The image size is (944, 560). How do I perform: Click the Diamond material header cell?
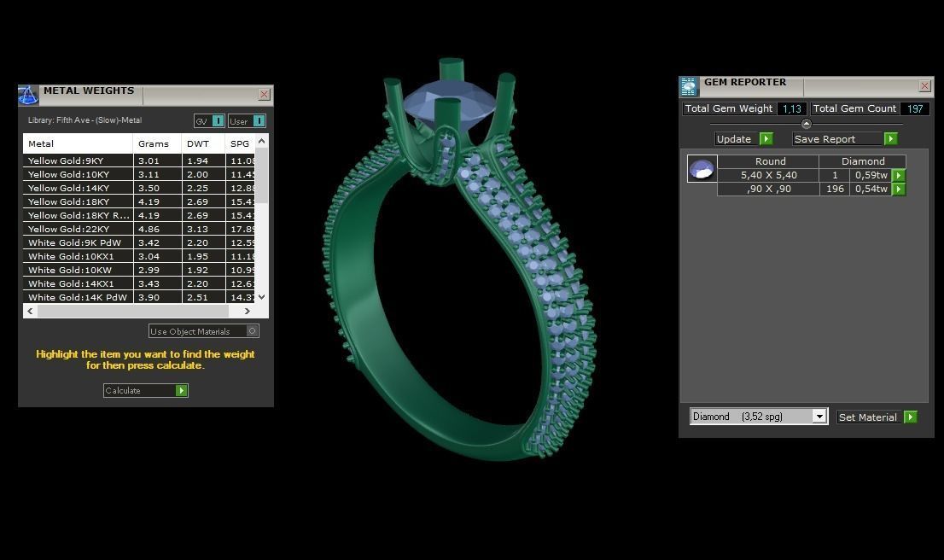click(863, 161)
